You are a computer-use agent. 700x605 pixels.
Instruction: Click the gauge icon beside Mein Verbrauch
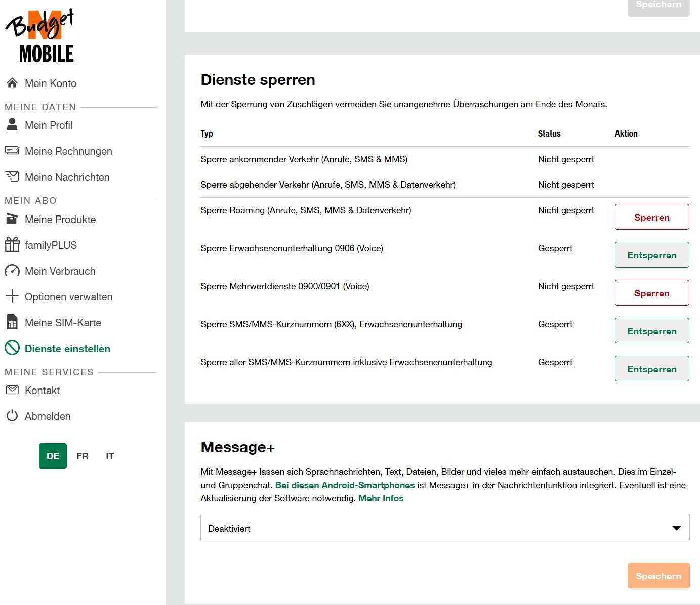tap(12, 271)
